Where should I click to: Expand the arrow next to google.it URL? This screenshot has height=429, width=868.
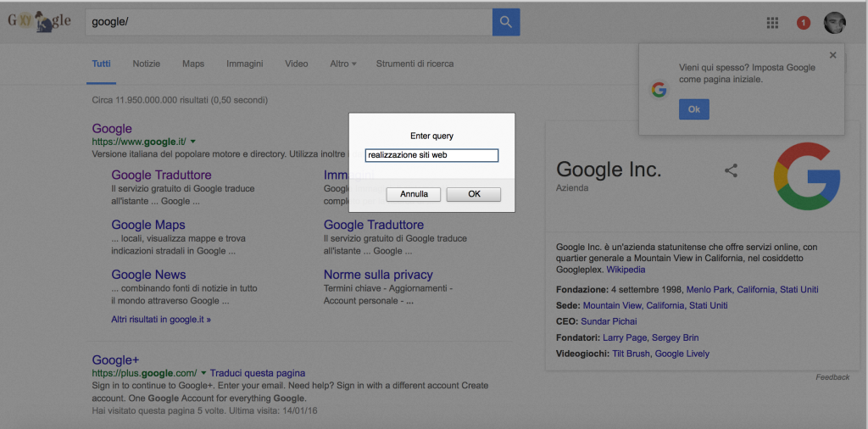[193, 142]
